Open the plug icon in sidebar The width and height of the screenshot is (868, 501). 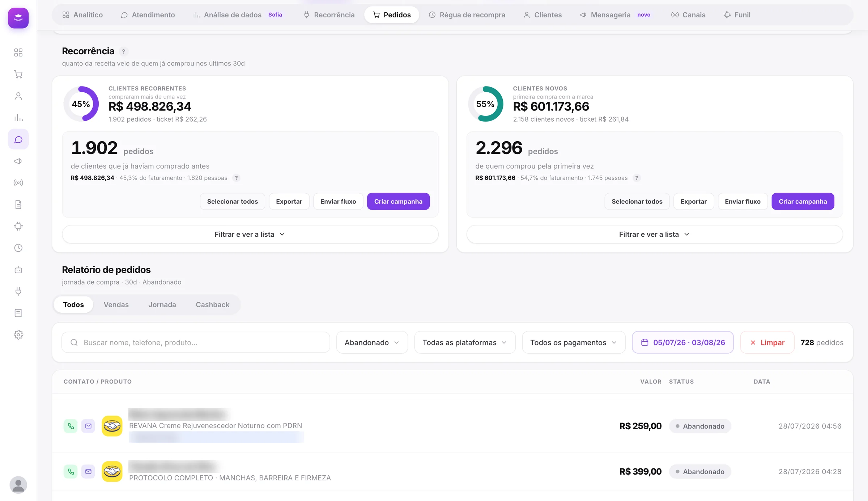18,291
